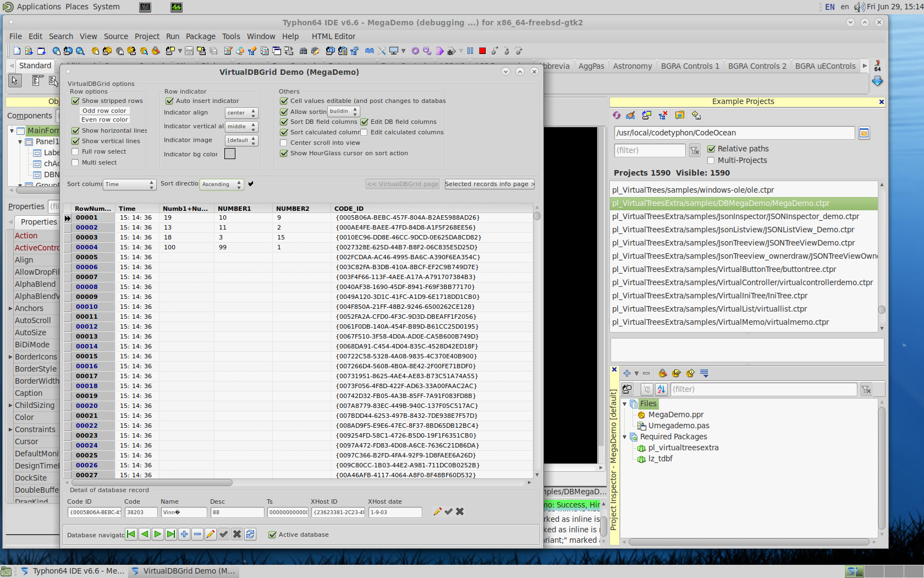Click the pencil edit icon beside XHost date
The width and height of the screenshot is (924, 578).
pos(437,511)
